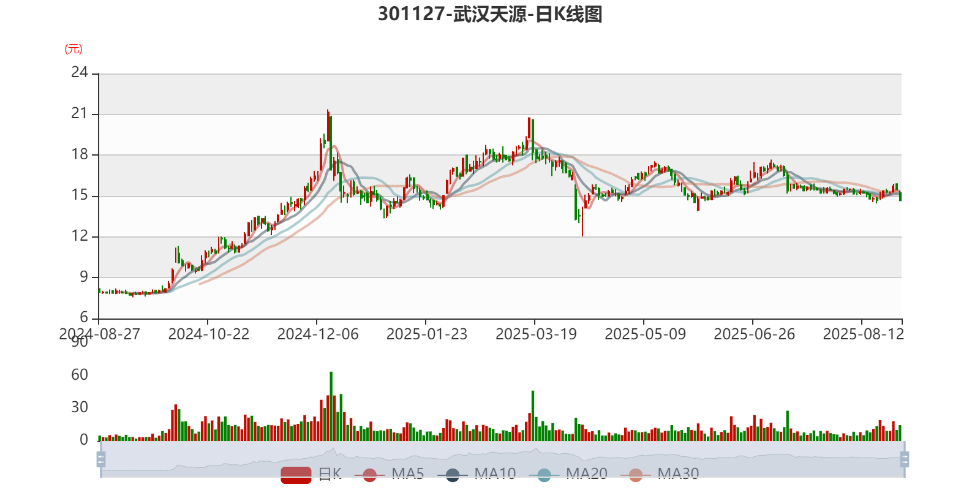Toggle the MA10 legend entry
This screenshot has width=980, height=490.
pyautogui.click(x=477, y=474)
